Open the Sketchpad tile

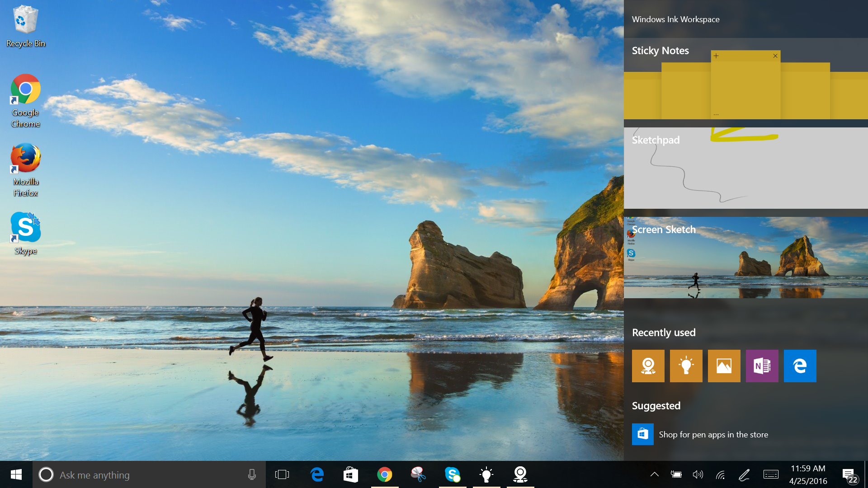746,168
